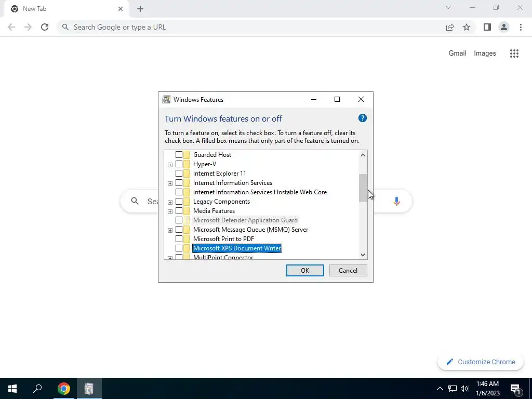
Task: Check the Media Features checkbox
Action: pos(179,211)
